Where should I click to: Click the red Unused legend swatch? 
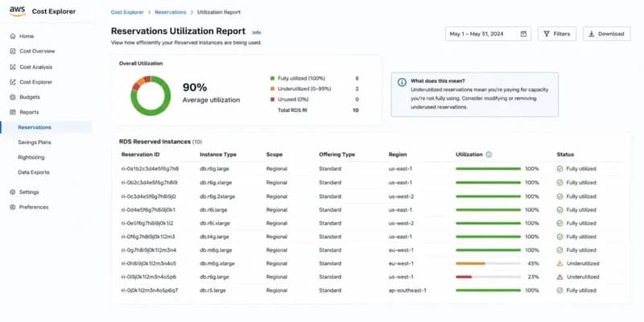coord(272,99)
